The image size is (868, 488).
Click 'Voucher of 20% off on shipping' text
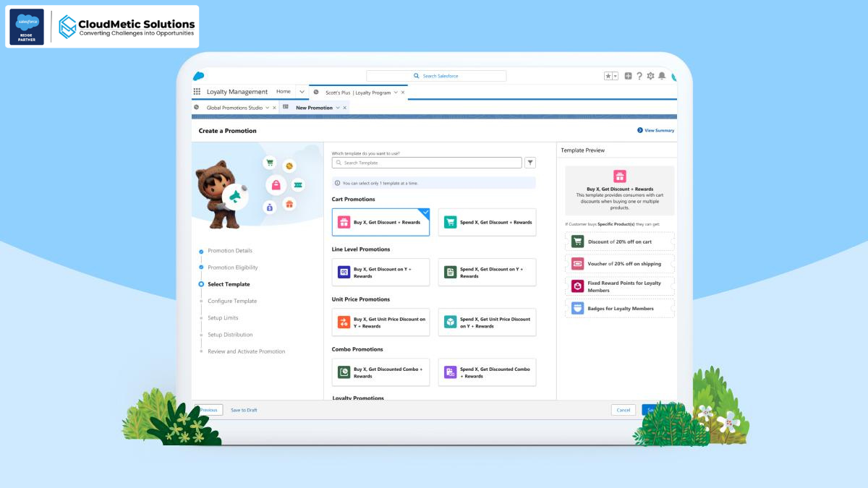[624, 264]
